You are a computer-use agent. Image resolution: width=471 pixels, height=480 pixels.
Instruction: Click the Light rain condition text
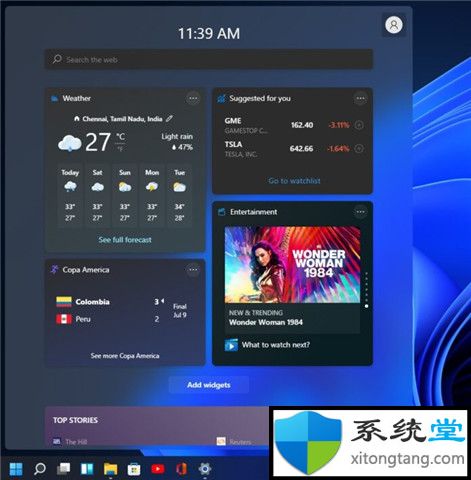[177, 136]
